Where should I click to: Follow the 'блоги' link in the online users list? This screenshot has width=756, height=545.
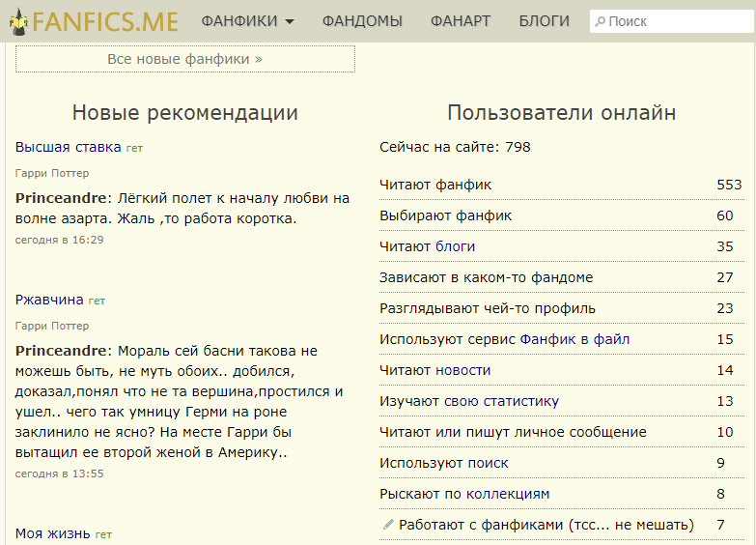tap(455, 246)
